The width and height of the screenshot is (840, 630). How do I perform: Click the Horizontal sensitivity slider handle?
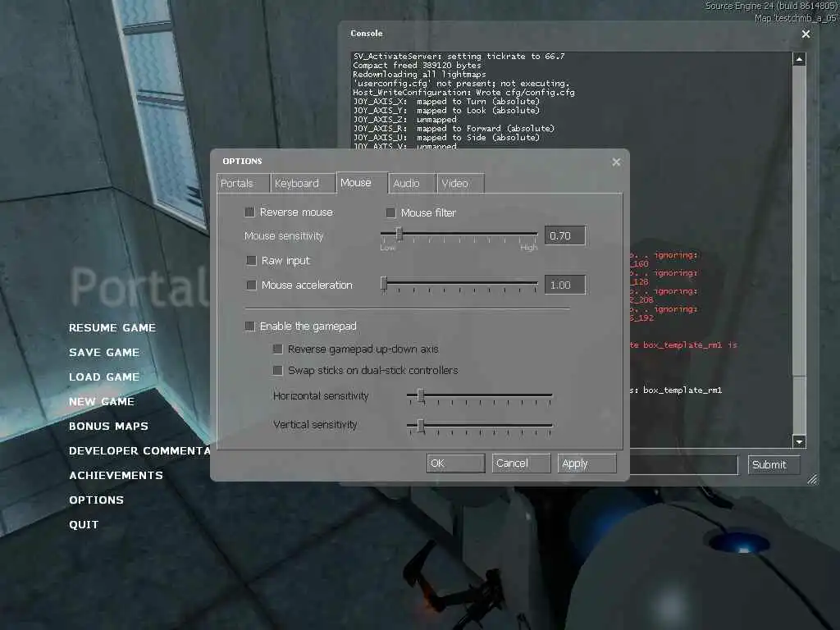pyautogui.click(x=421, y=396)
